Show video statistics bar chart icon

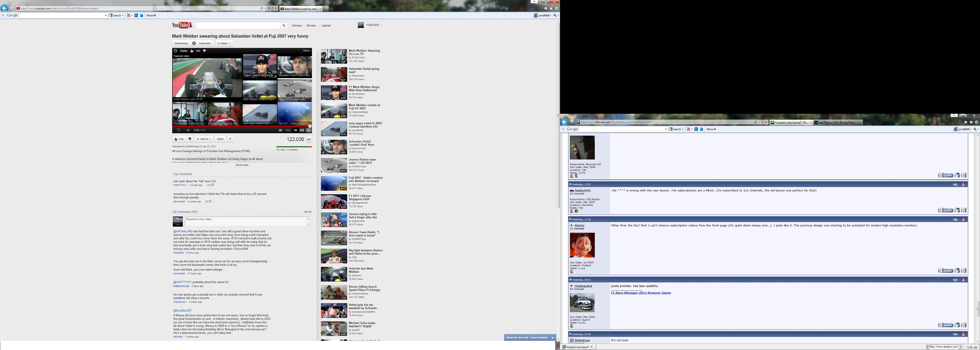point(308,139)
